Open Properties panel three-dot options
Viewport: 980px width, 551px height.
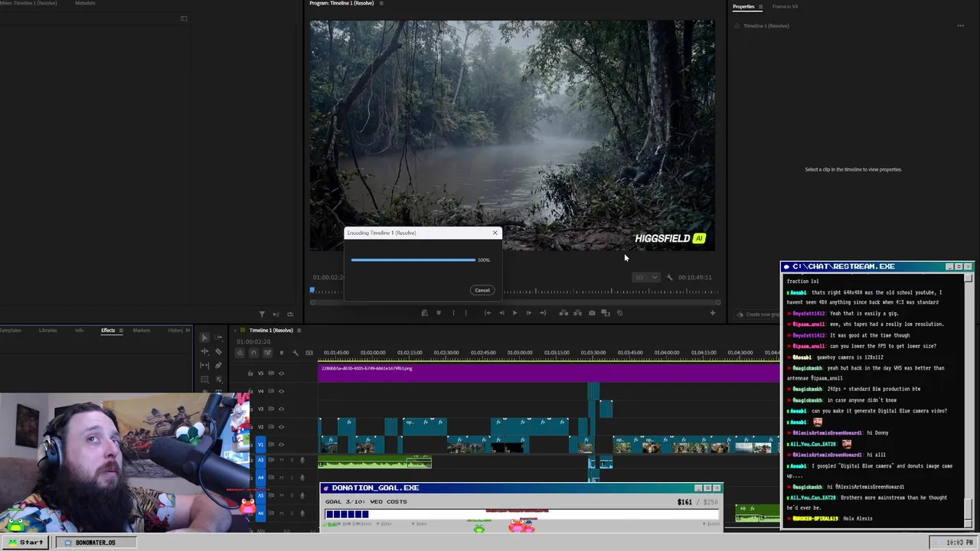pos(960,26)
